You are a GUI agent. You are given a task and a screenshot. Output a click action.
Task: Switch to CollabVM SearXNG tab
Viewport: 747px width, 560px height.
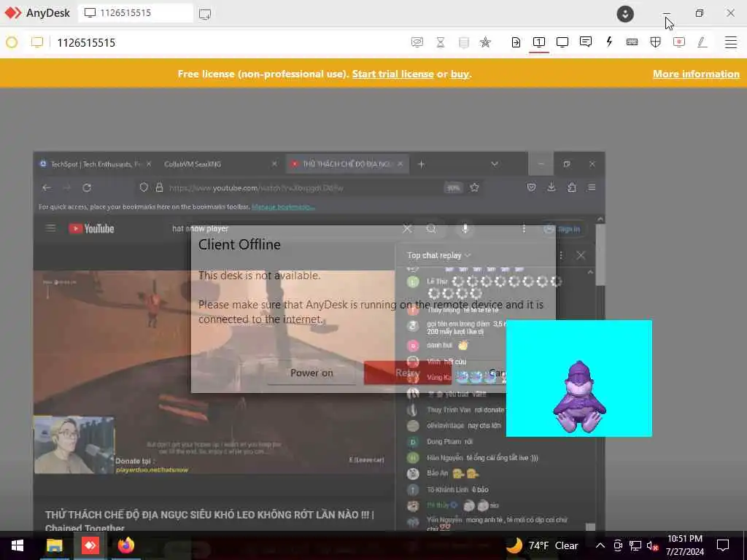[x=193, y=164]
